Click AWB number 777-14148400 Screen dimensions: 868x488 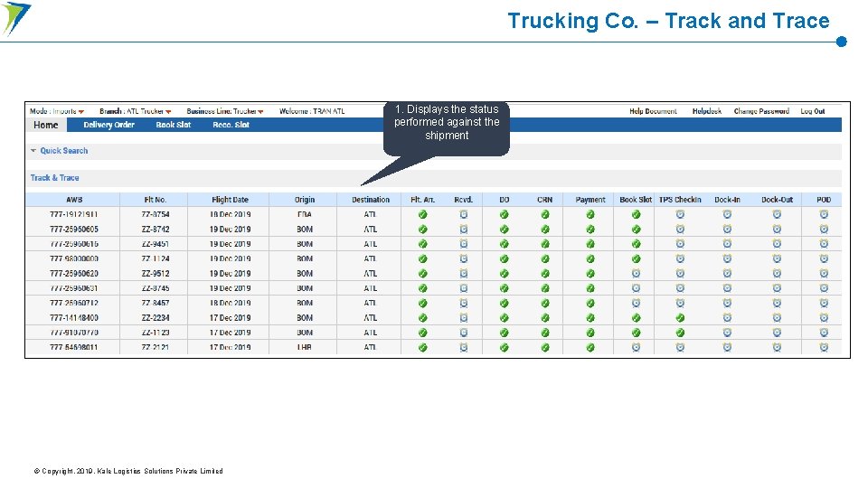coord(74,317)
